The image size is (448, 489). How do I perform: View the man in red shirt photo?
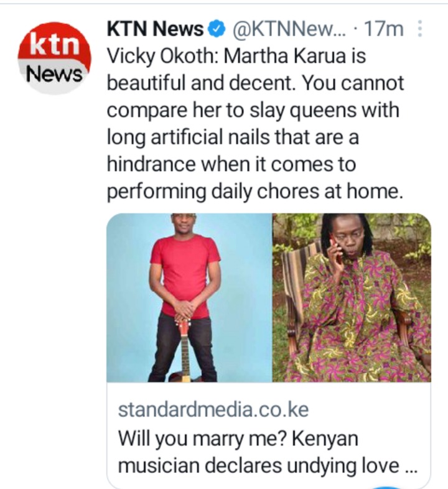click(x=189, y=298)
